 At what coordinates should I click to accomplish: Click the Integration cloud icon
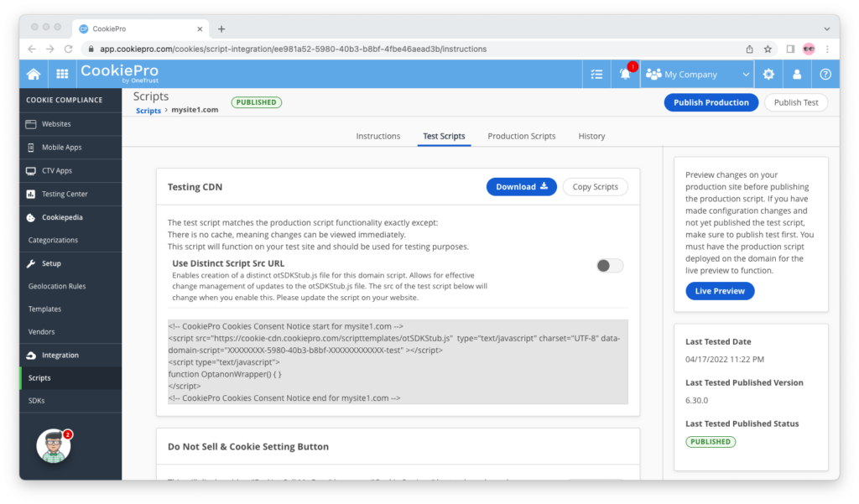pyautogui.click(x=31, y=355)
